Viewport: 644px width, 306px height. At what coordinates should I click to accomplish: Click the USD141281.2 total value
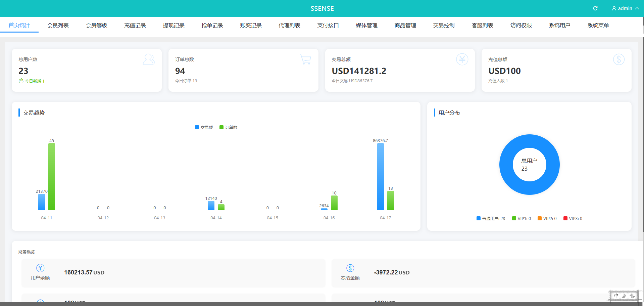coord(359,71)
